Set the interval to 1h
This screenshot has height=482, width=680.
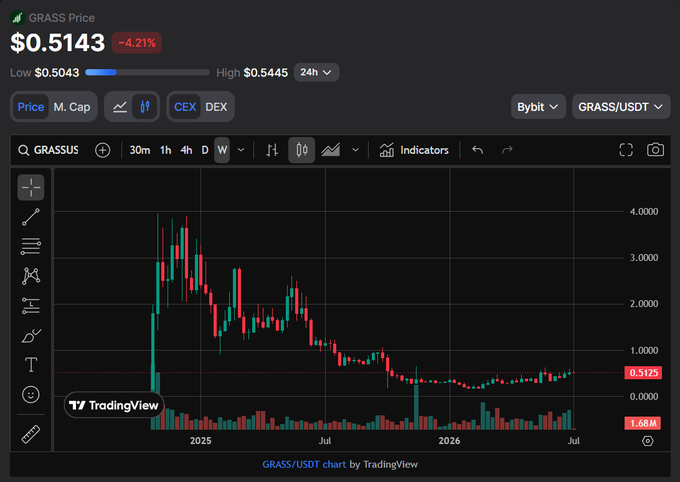pos(165,150)
